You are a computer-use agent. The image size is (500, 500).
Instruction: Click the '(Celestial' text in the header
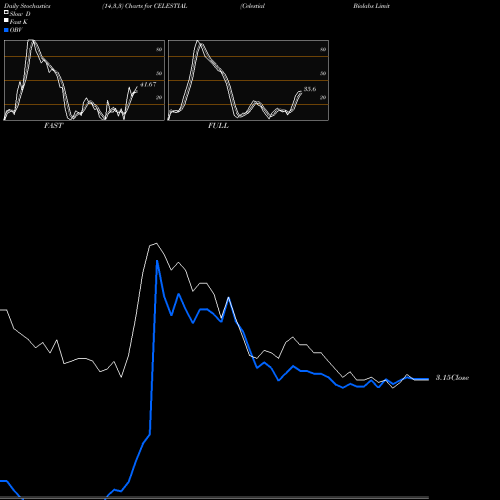click(x=252, y=6)
